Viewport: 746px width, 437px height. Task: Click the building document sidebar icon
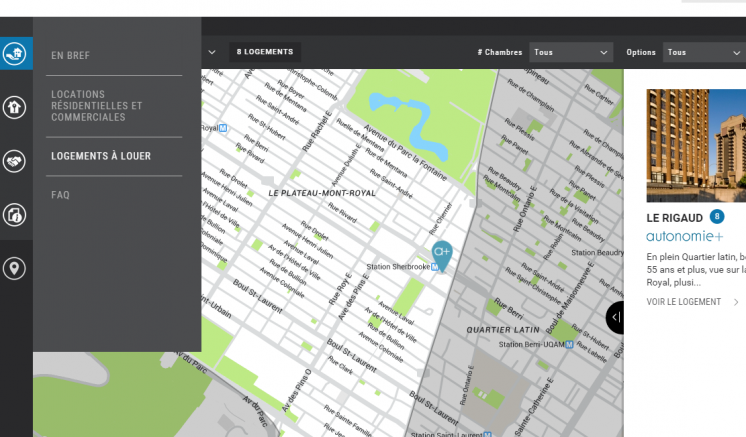15,214
